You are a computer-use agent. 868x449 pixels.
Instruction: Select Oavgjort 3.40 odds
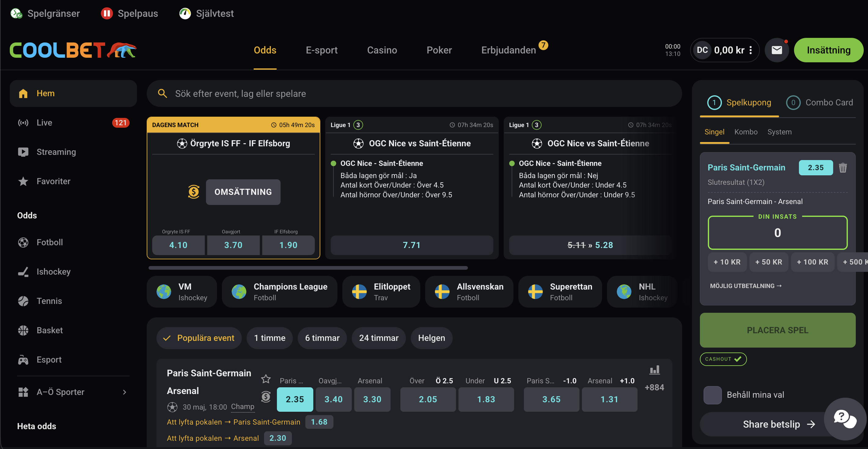pyautogui.click(x=333, y=399)
